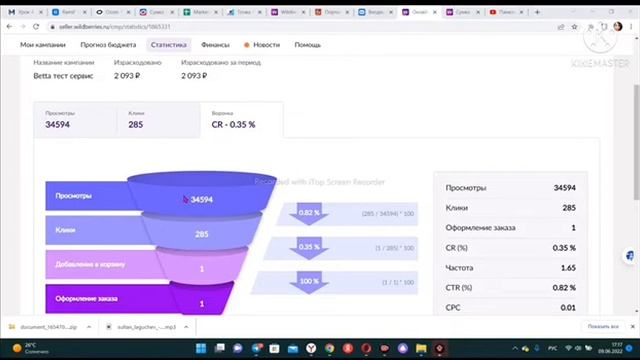This screenshot has width=640, height=360.
Task: Open the Wi-Fi network tray icon
Action: pyautogui.click(x=568, y=348)
